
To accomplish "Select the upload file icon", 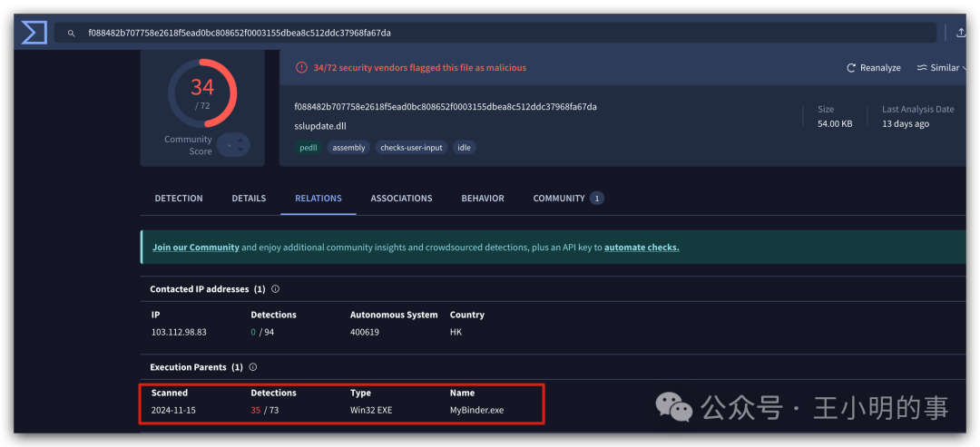I will point(961,33).
